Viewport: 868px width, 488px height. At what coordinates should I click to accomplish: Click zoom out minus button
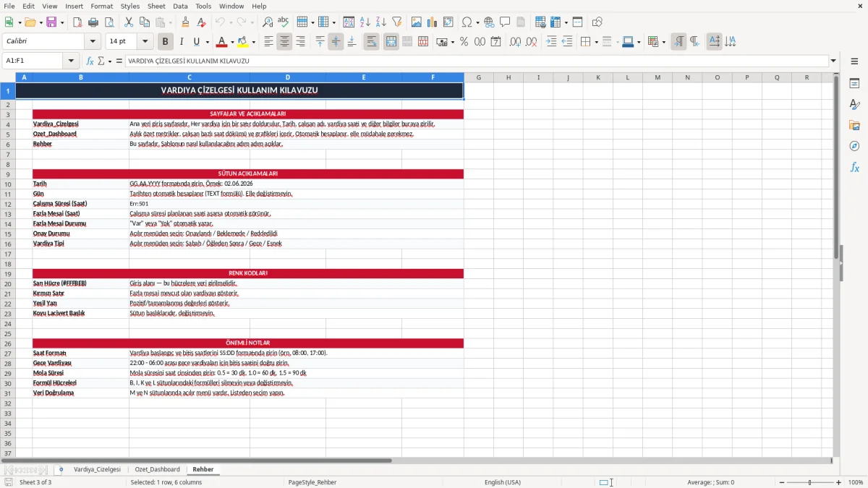780,482
